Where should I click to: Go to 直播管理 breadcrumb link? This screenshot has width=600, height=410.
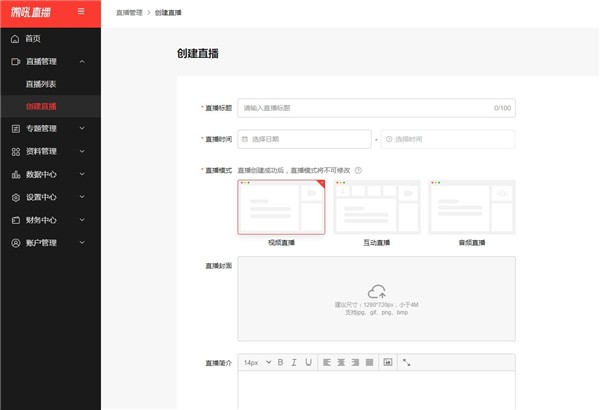coord(129,13)
